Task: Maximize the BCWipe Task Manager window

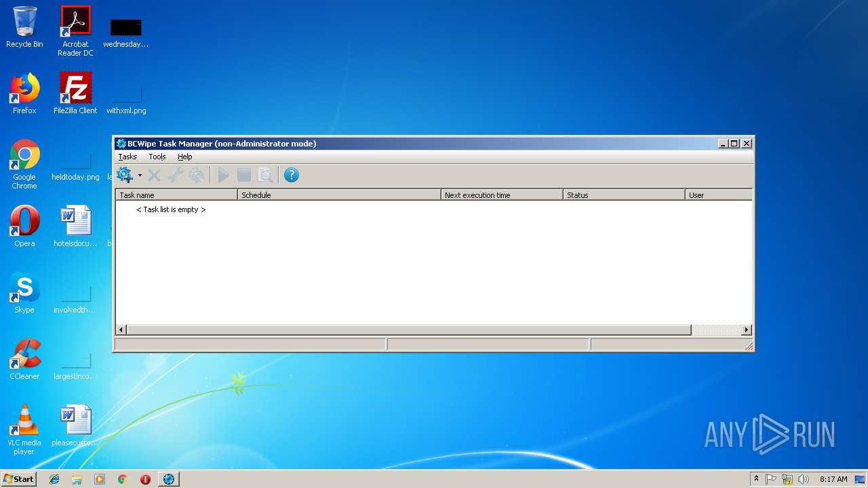Action: click(x=734, y=144)
